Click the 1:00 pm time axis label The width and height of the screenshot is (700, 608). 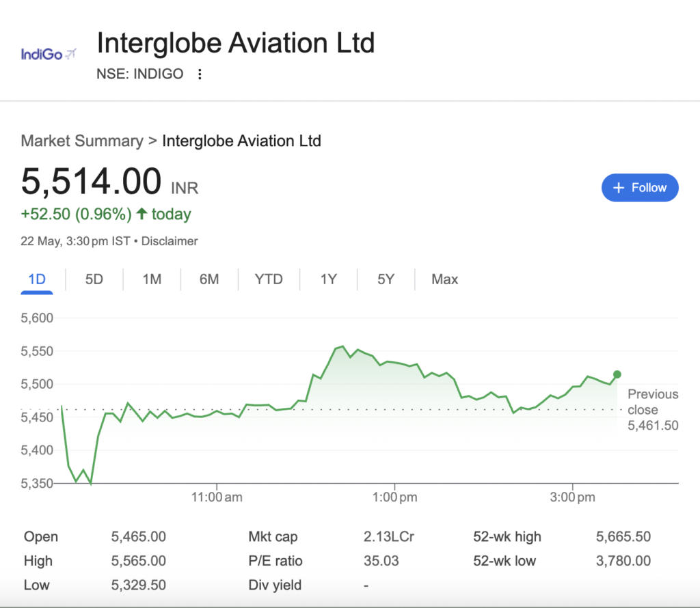pyautogui.click(x=395, y=497)
